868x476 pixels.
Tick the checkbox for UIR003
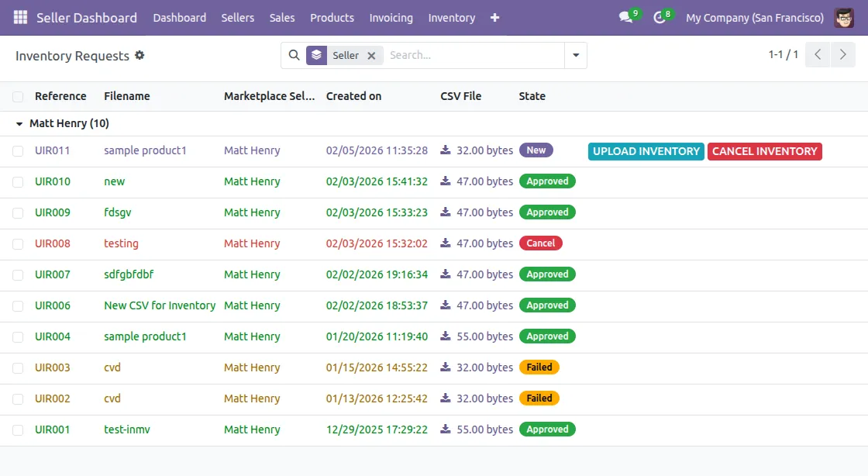point(18,367)
